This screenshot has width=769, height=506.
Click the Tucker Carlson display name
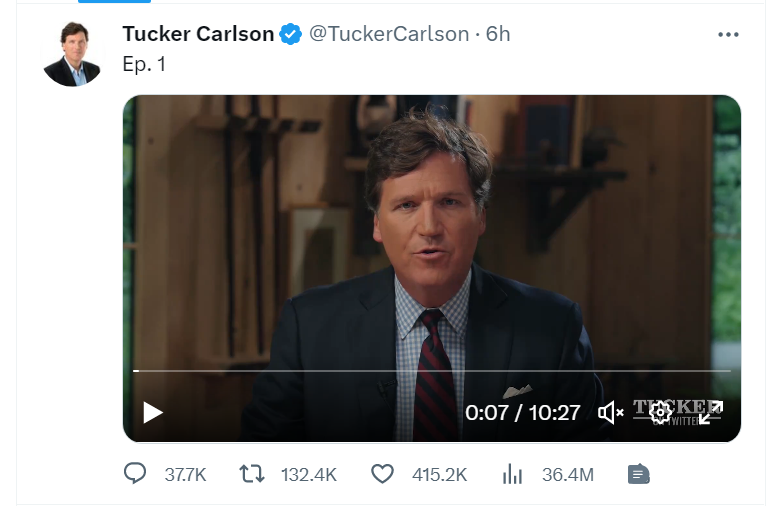[x=198, y=34]
